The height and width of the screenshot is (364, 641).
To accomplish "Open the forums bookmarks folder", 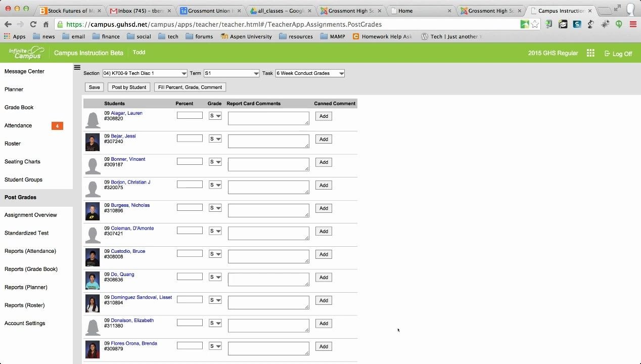I will click(199, 36).
